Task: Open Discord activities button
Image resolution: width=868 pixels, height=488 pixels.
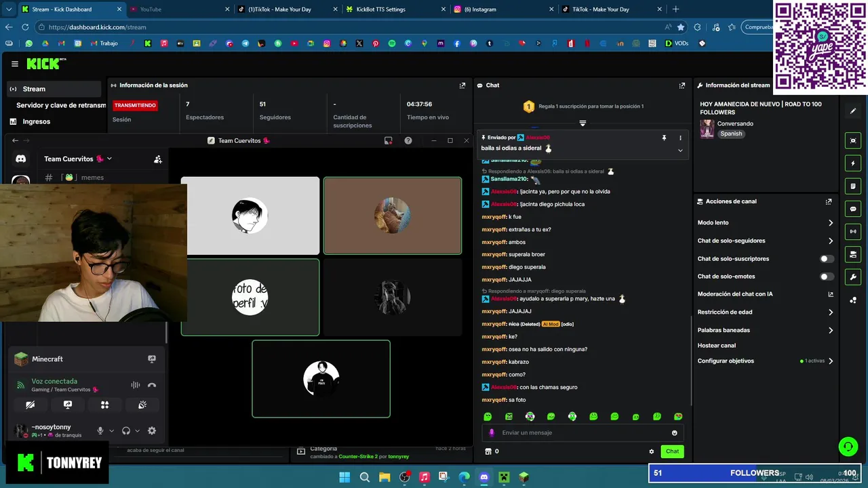Action: (x=105, y=405)
